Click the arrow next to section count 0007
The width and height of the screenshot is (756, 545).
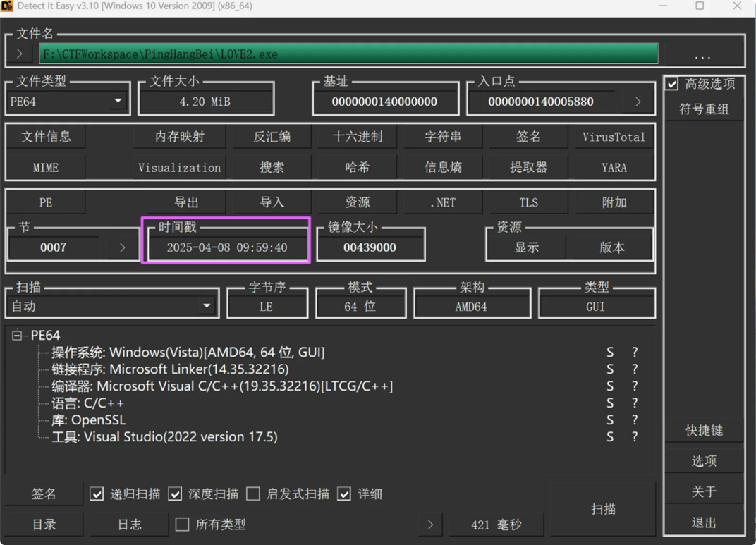122,247
